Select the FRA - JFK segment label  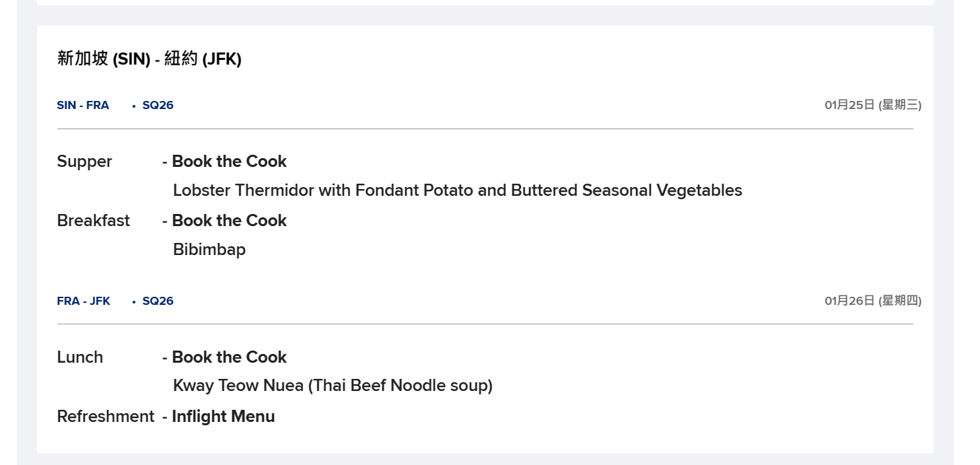pyautogui.click(x=83, y=301)
